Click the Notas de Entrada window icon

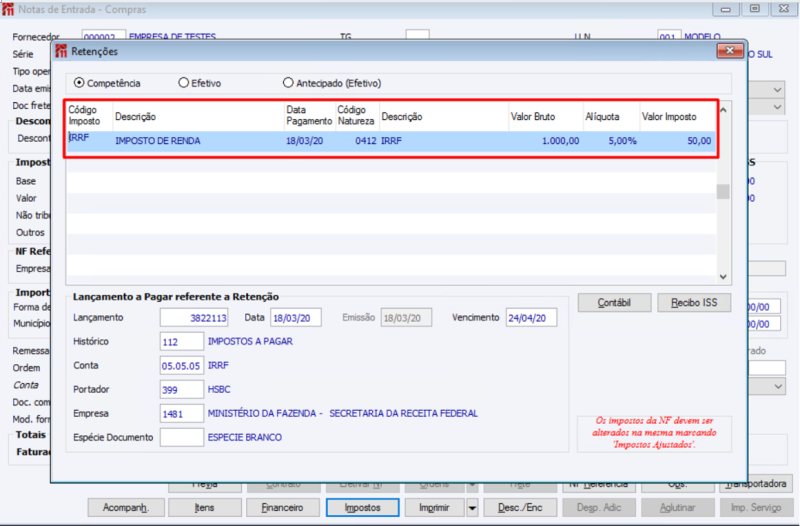pos(8,9)
